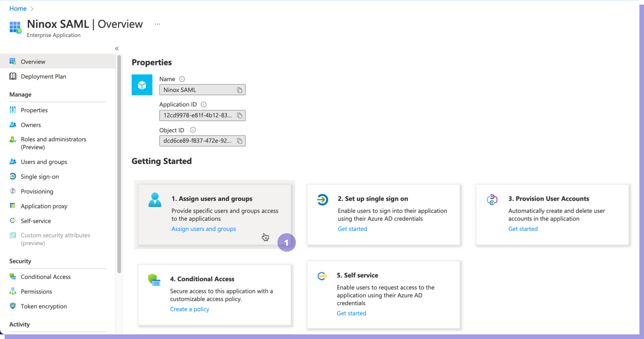
Task: Click the person icon on Assign users card
Action: click(155, 200)
